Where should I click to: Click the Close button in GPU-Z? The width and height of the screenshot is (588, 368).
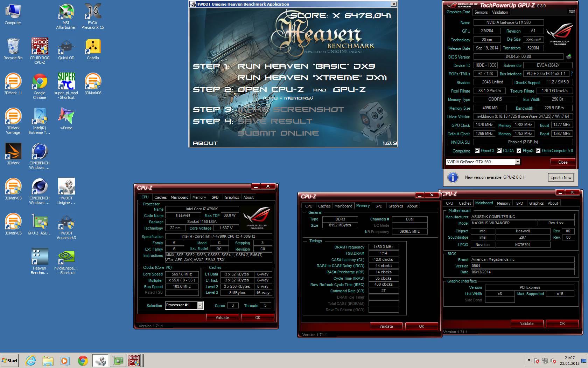[x=563, y=162]
